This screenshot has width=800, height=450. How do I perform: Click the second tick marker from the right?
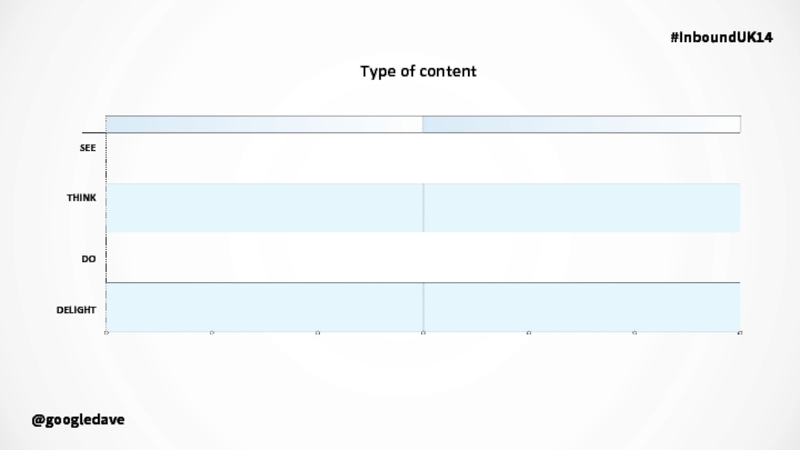634,333
